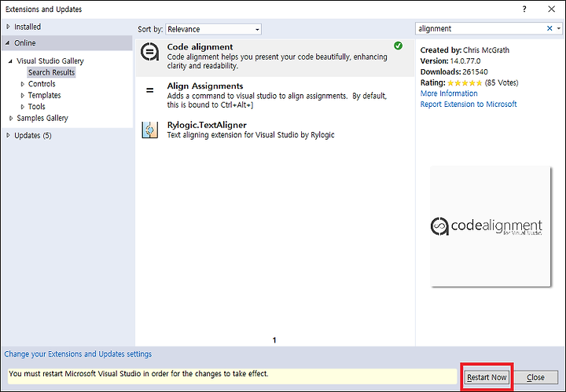Click the Downloads: 261540 text
566x392 pixels.
[x=454, y=71]
